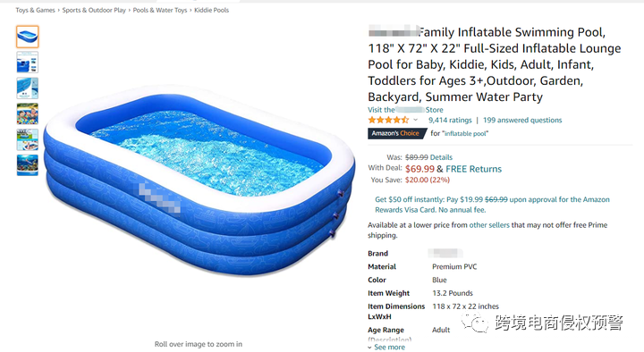Click the Was price Details link
The height and width of the screenshot is (352, 644).
[x=441, y=157]
